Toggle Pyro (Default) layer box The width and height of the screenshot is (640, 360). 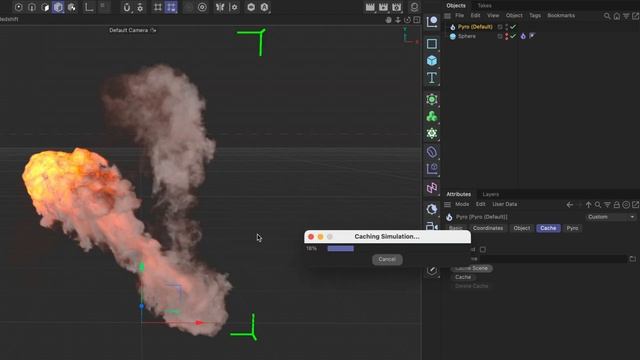(500, 27)
